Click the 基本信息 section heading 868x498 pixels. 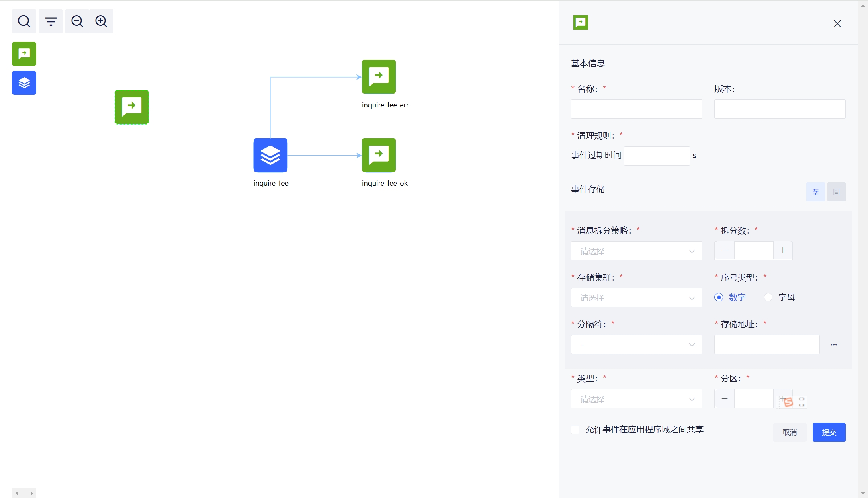(588, 63)
